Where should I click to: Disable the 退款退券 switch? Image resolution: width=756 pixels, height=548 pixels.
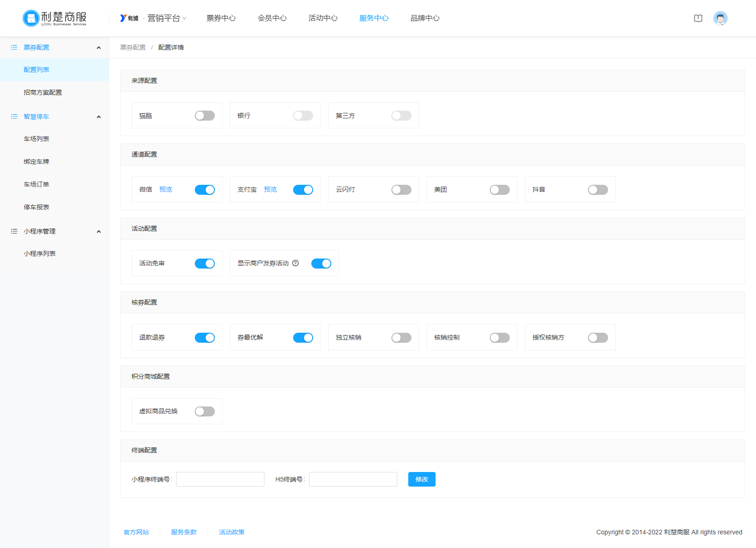205,338
